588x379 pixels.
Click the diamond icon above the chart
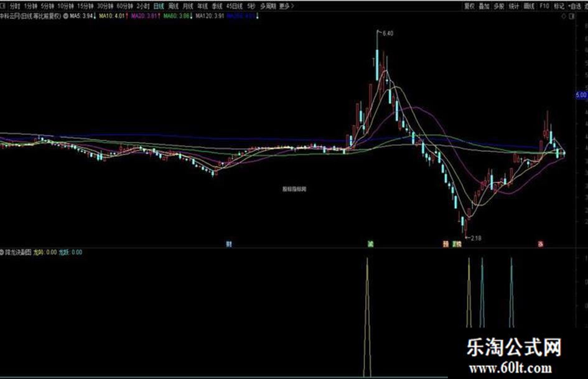(x=564, y=16)
